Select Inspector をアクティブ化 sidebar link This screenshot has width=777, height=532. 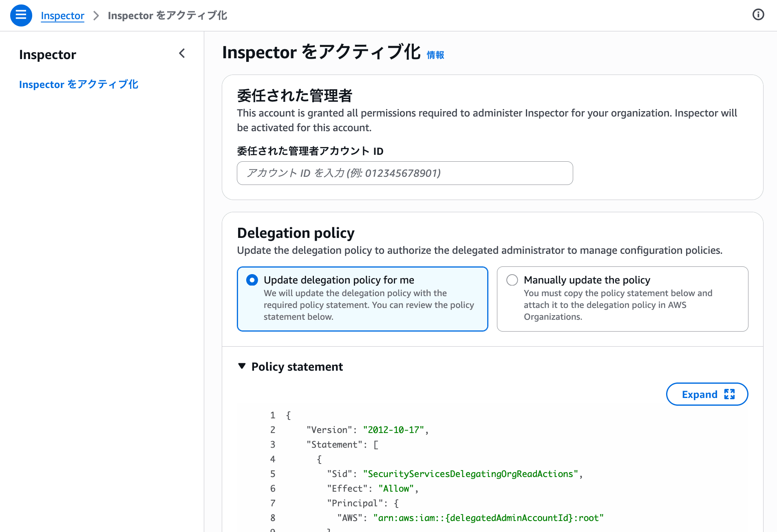pos(79,84)
